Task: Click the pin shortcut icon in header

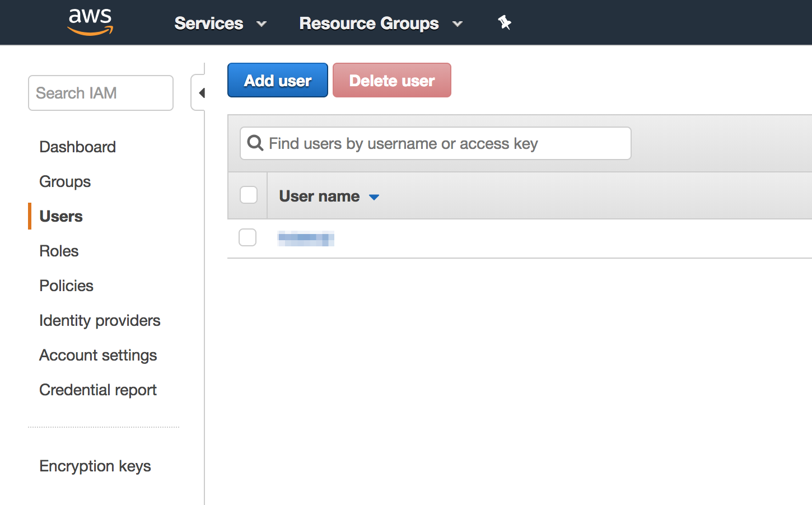Action: point(505,22)
